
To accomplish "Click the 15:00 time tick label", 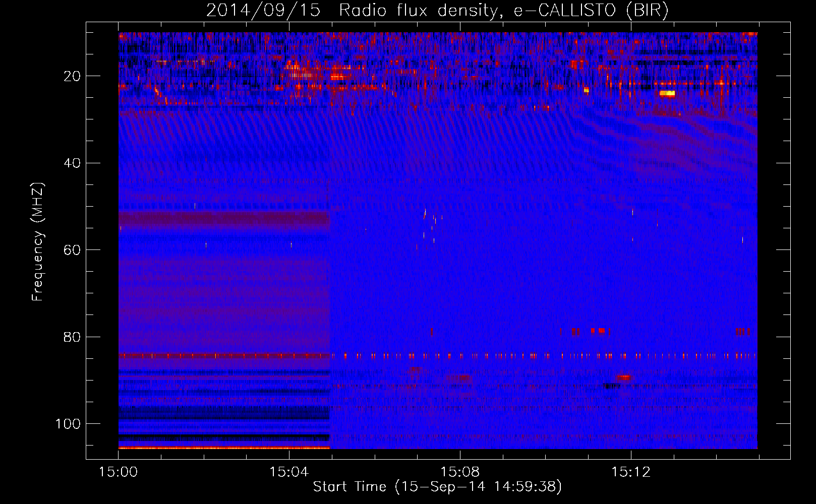I will click(119, 472).
